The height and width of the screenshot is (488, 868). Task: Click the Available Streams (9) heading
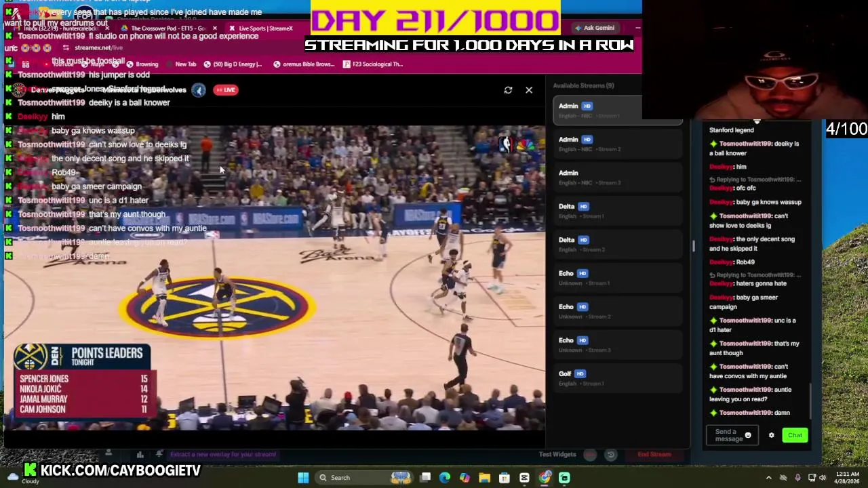[583, 85]
